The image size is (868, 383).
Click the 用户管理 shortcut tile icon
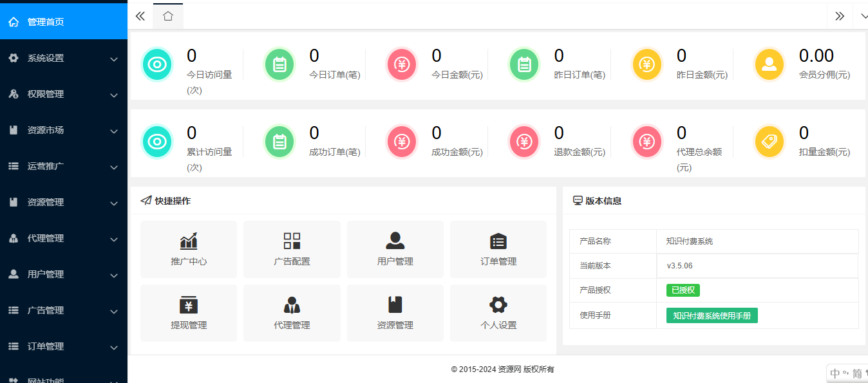pos(395,241)
